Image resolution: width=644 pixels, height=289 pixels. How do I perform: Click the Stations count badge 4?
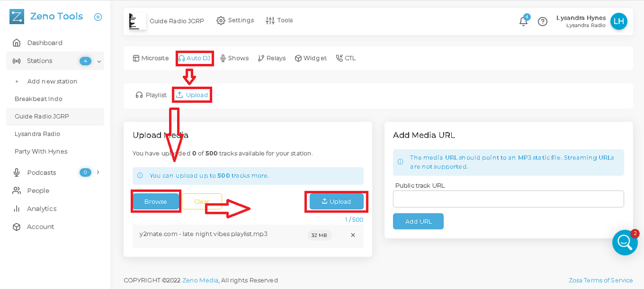pos(86,61)
